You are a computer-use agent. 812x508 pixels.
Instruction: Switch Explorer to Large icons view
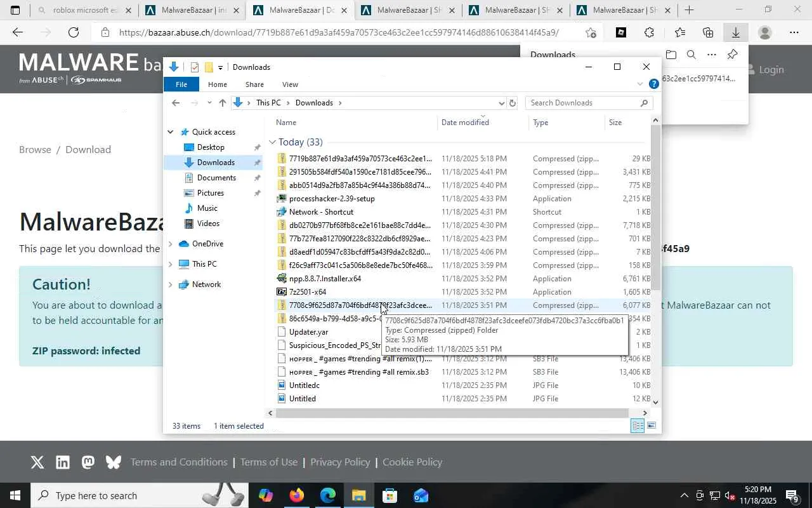click(652, 426)
